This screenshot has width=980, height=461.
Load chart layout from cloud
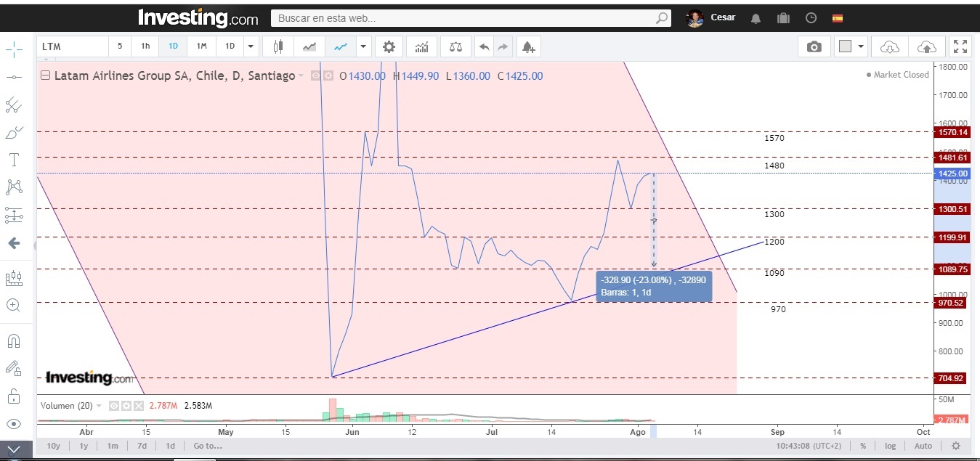(889, 46)
